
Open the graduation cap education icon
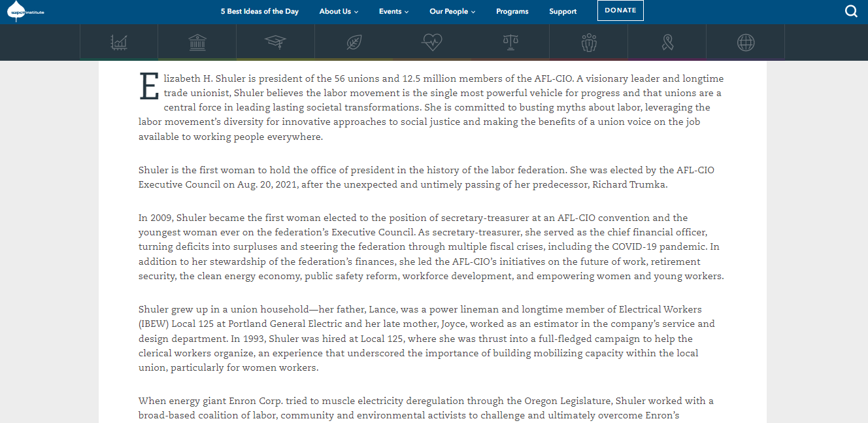point(275,42)
